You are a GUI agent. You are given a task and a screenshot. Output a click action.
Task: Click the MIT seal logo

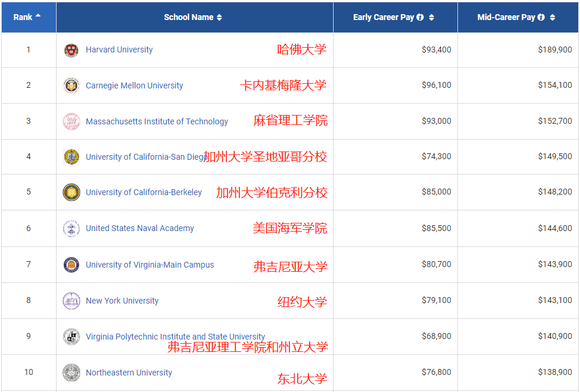click(x=71, y=121)
